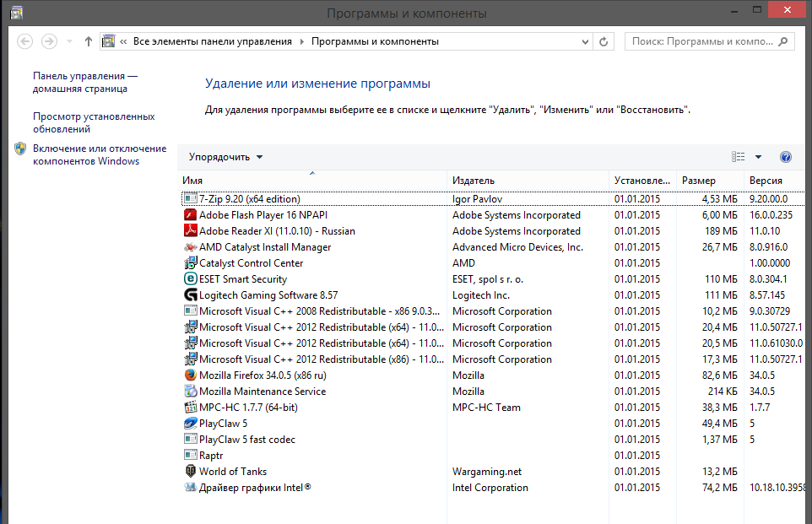This screenshot has width=812, height=524.
Task: Click the MPC-HC 1.7.7 icon
Action: (x=191, y=408)
